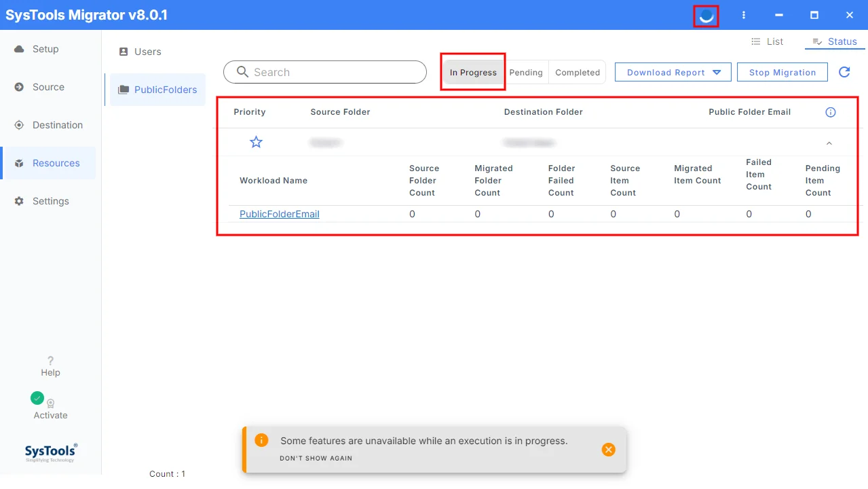The height and width of the screenshot is (489, 868).
Task: Click the Activate badge icon
Action: tap(51, 403)
